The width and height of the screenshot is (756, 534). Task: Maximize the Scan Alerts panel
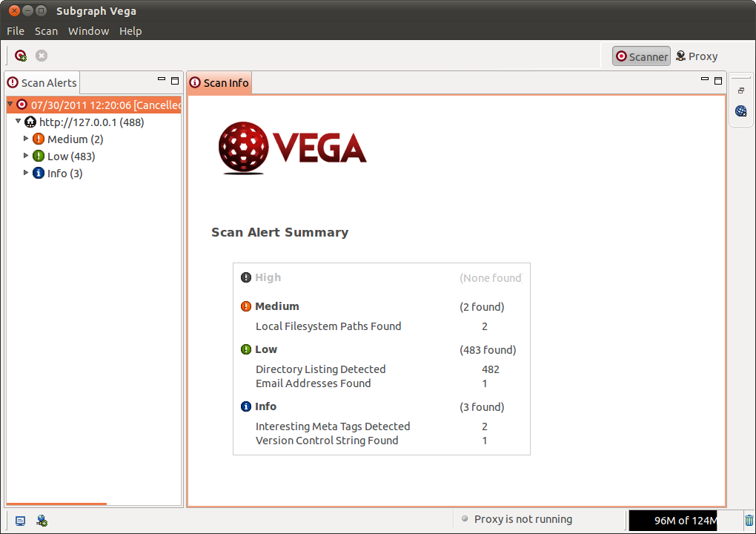[175, 81]
